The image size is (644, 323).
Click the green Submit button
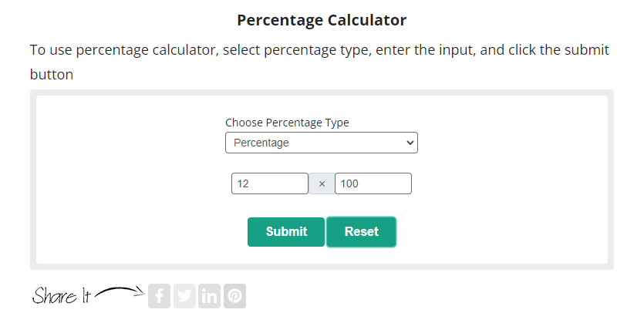click(286, 232)
